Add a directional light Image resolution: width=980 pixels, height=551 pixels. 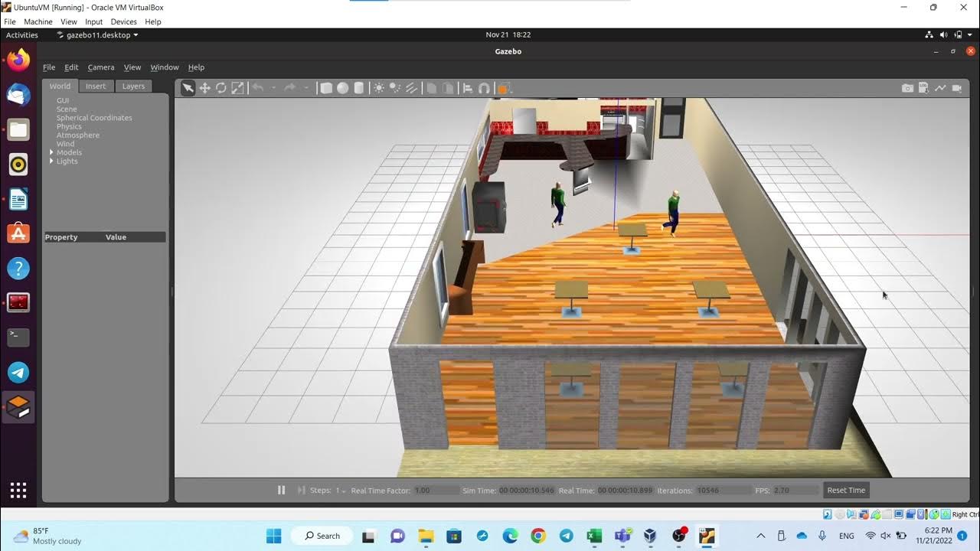pos(411,88)
